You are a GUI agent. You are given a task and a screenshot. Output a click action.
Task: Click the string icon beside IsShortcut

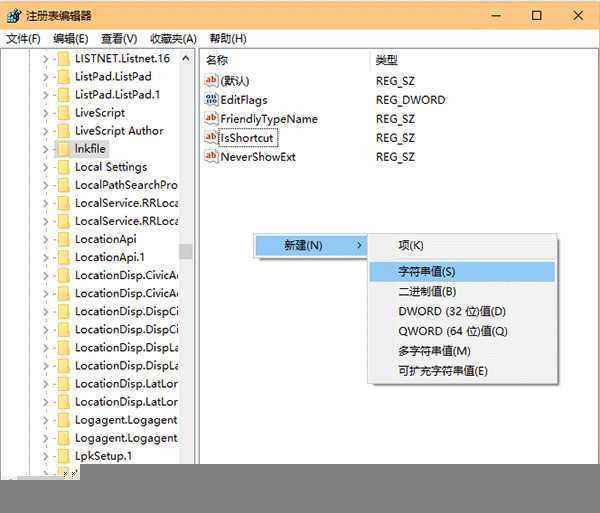pos(211,138)
